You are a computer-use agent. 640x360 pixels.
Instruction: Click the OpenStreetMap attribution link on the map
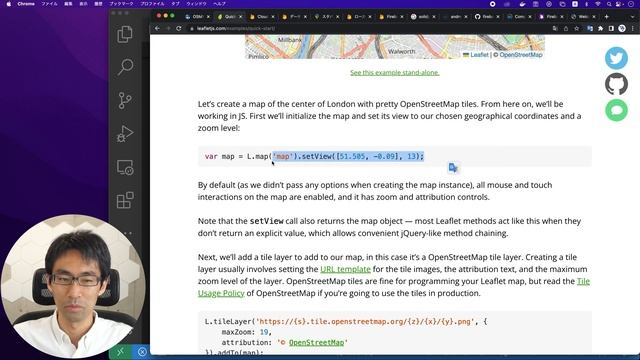pyautogui.click(x=521, y=55)
